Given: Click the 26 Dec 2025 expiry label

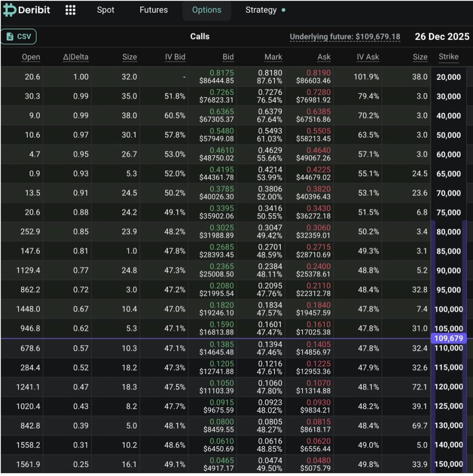Looking at the screenshot, I should (x=442, y=37).
